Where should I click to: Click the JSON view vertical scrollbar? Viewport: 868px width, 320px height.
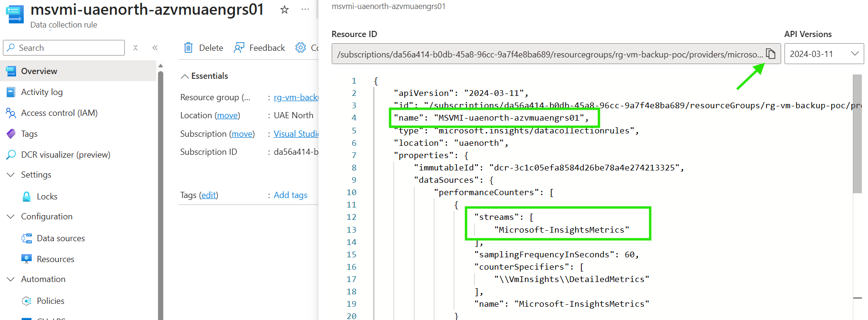(857, 134)
